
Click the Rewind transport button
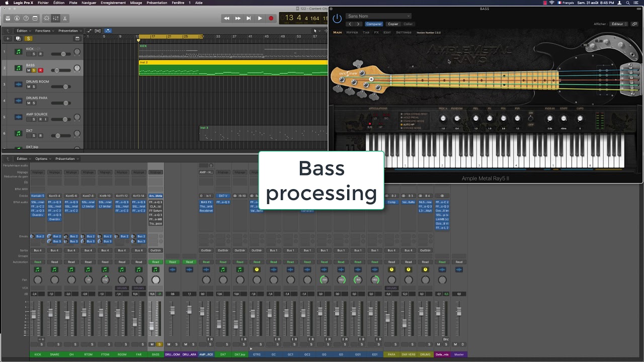click(226, 18)
